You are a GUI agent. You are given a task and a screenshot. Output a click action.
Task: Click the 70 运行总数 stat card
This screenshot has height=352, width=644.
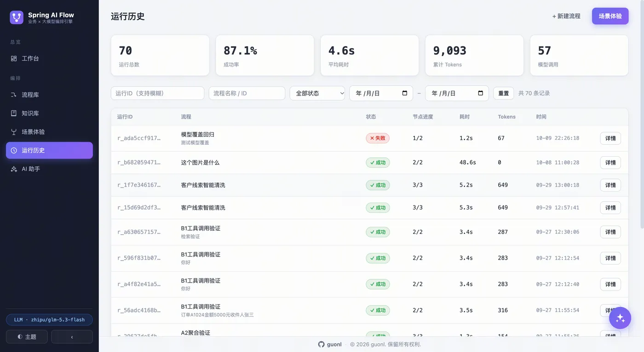tap(160, 55)
